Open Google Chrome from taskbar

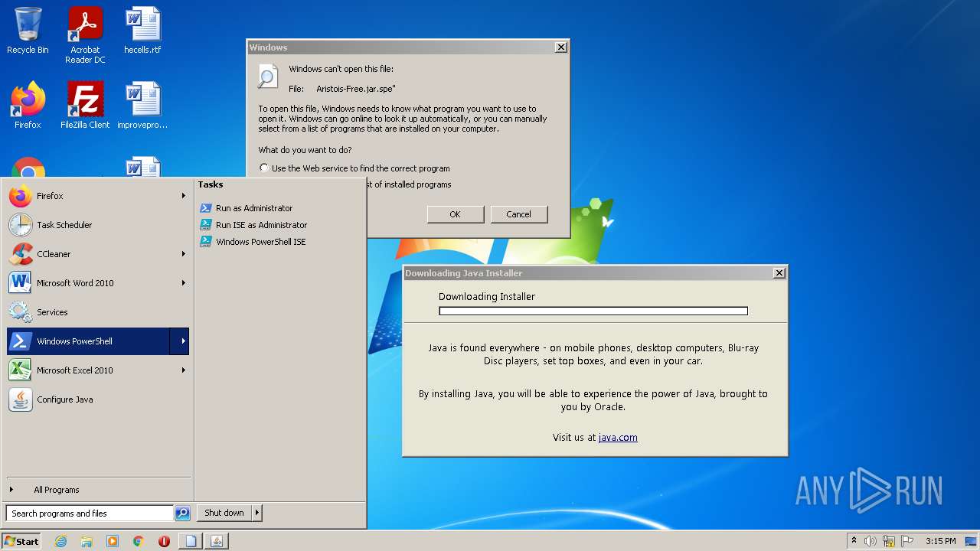click(139, 541)
